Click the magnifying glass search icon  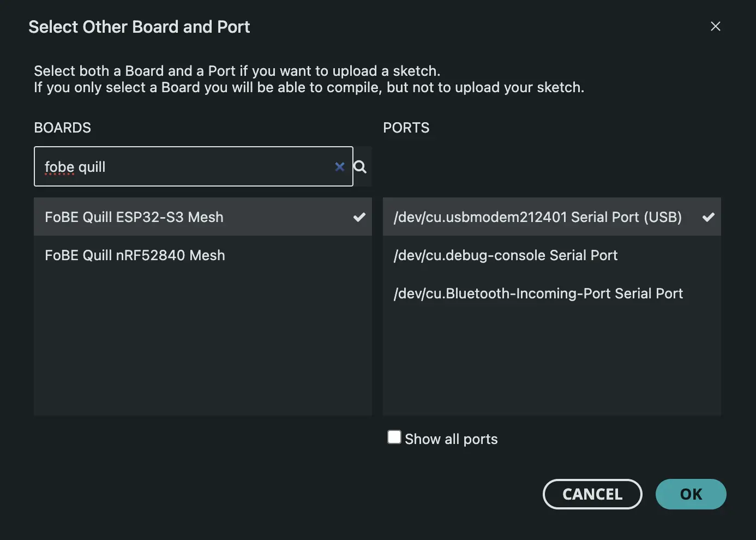360,167
